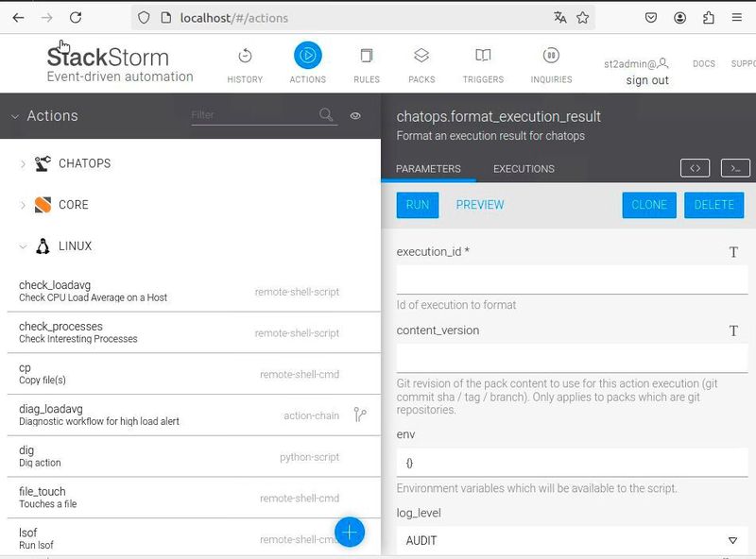
Task: Open the browser hamburger menu
Action: click(737, 18)
